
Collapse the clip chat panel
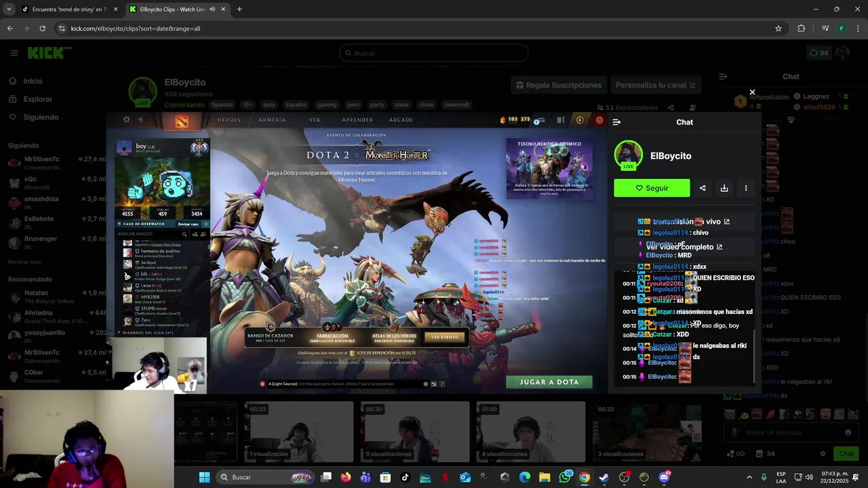pyautogui.click(x=616, y=122)
